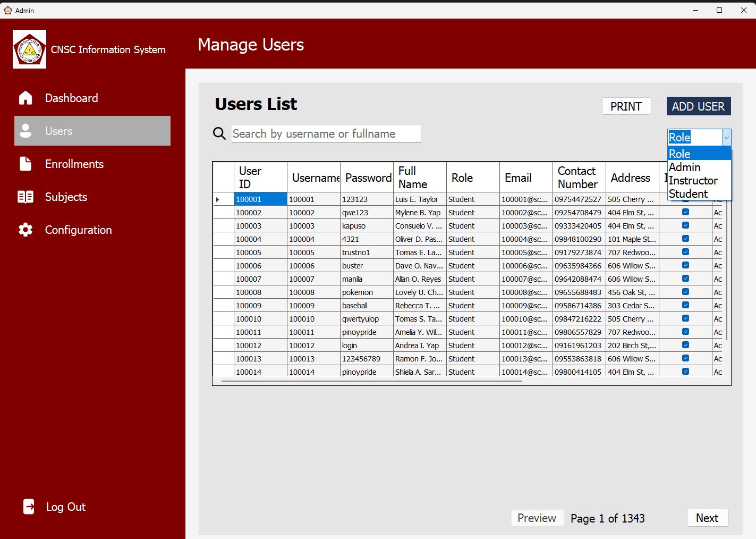Toggle checkbox in user 100010 row
This screenshot has height=539, width=756.
click(685, 318)
